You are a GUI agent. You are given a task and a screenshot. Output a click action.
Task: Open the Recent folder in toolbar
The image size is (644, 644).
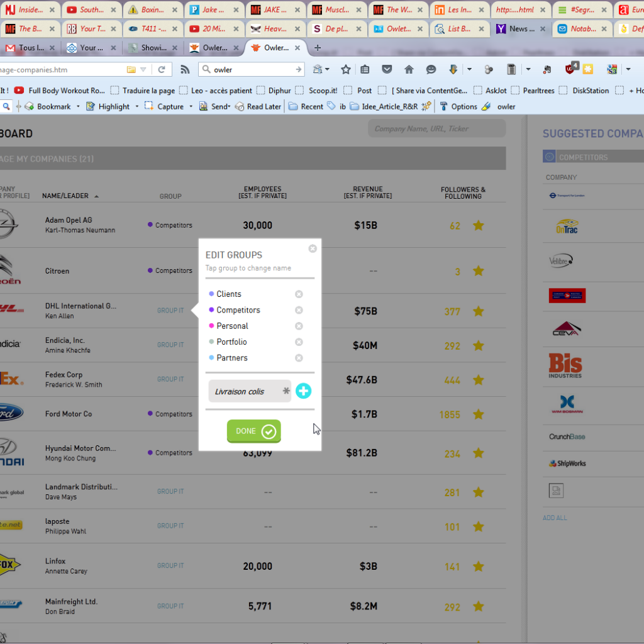coord(306,107)
